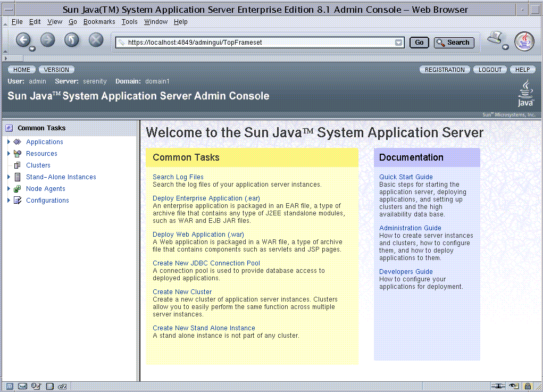543x392 pixels.
Task: Click the Quick Start Guide link
Action: [x=406, y=177]
